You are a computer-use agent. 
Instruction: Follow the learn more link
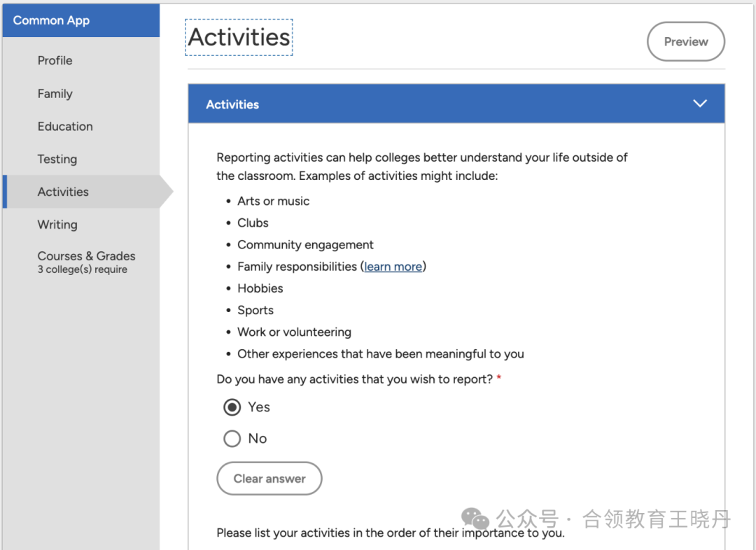(x=393, y=267)
